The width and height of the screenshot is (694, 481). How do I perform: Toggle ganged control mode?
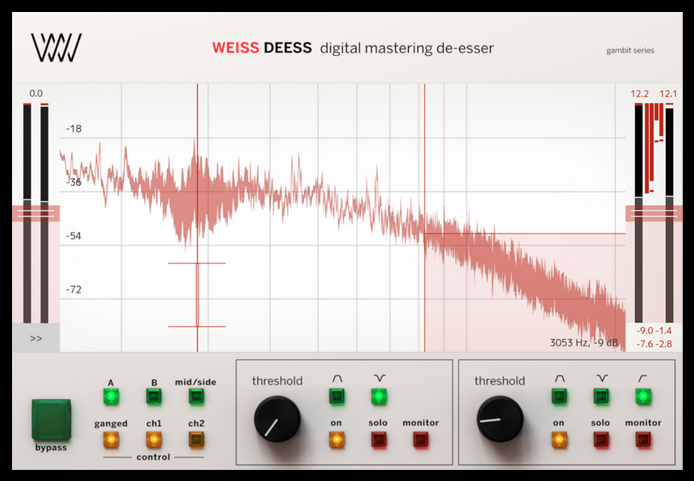111,439
